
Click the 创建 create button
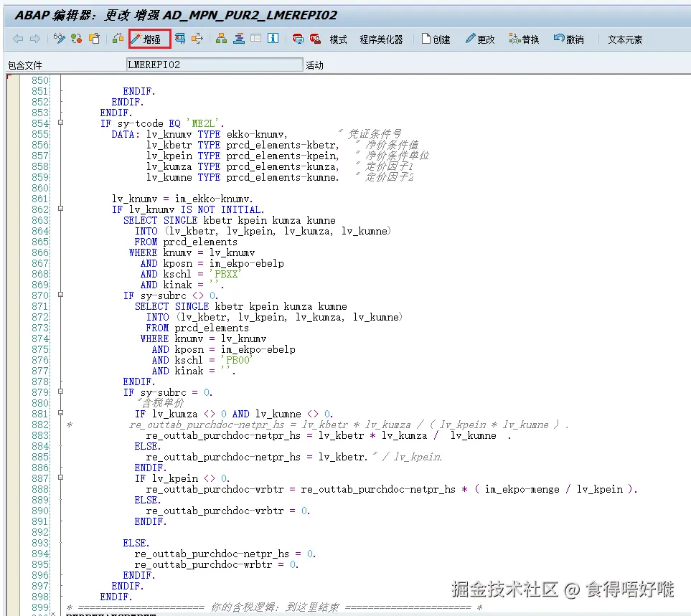[436, 39]
